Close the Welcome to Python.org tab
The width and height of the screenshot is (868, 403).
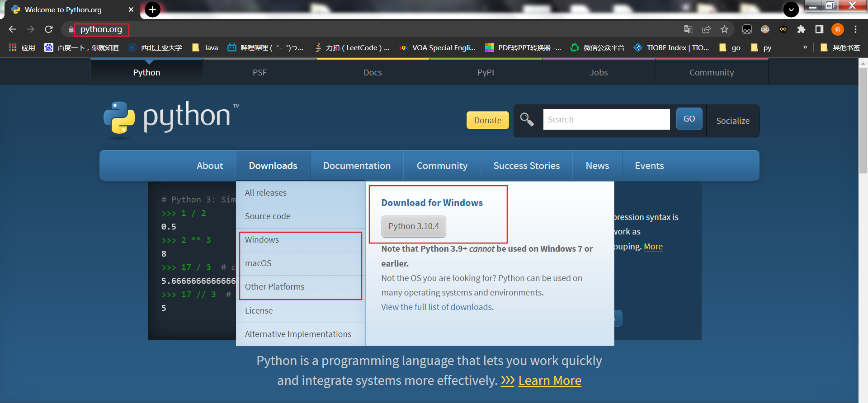131,9
